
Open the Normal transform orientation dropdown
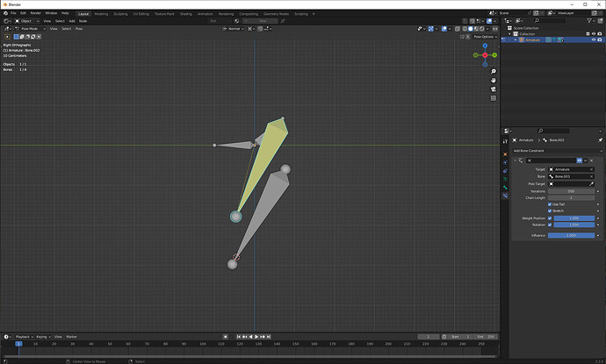233,29
